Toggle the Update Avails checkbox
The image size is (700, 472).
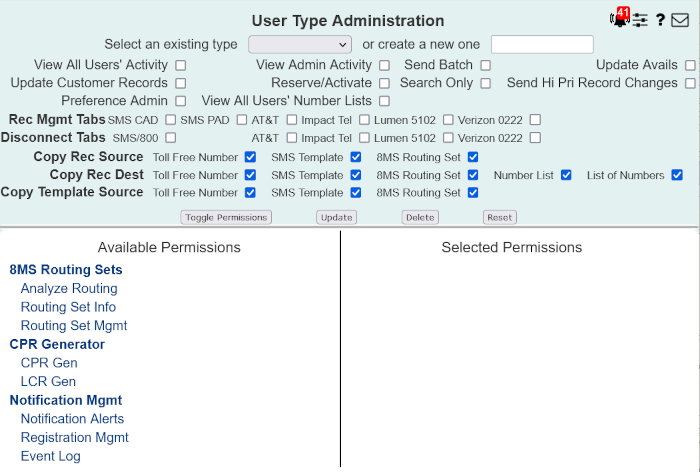pyautogui.click(x=690, y=65)
